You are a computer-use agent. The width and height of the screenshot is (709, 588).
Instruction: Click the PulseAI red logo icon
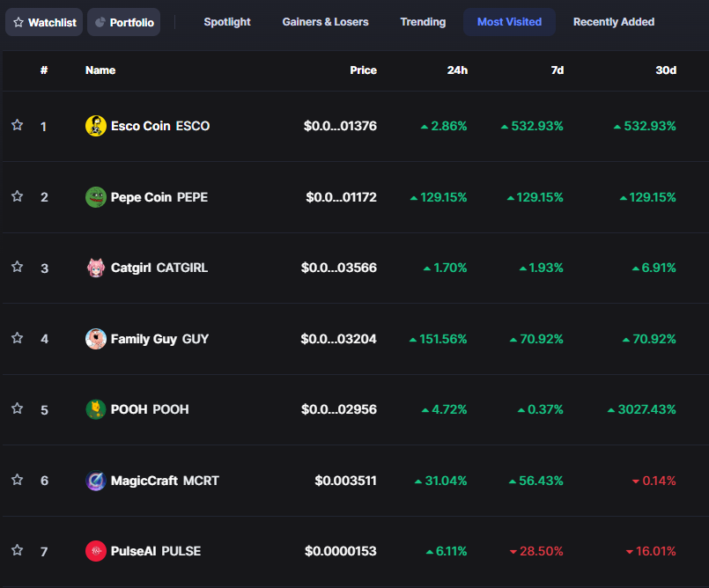point(96,551)
